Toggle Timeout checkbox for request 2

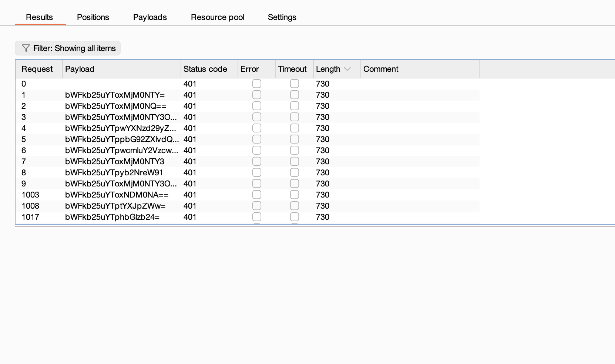click(295, 106)
